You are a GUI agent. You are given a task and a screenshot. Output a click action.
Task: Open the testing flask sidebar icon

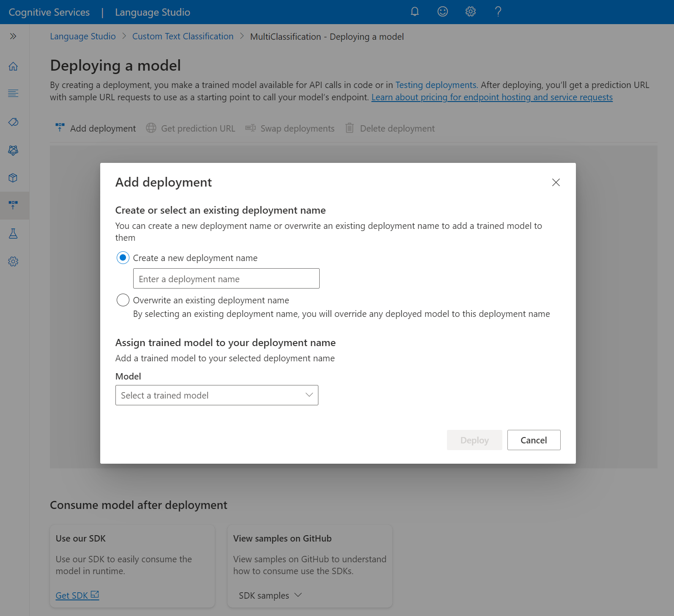(x=13, y=234)
